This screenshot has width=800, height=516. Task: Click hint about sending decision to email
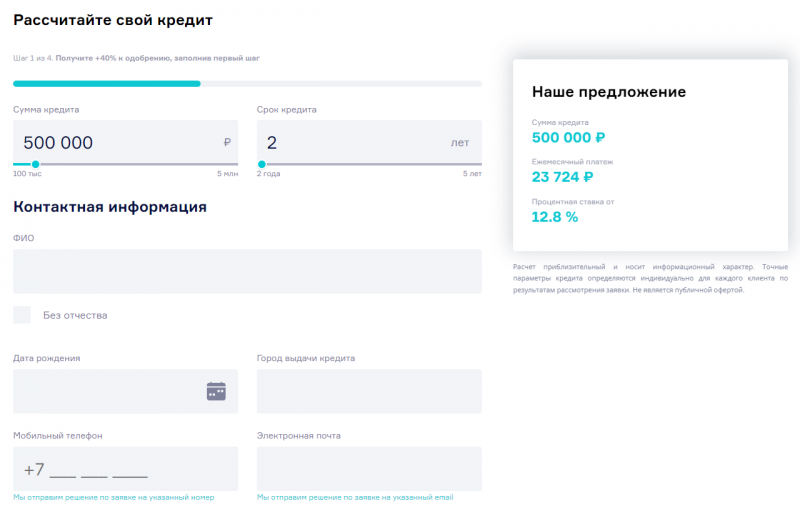(x=355, y=498)
